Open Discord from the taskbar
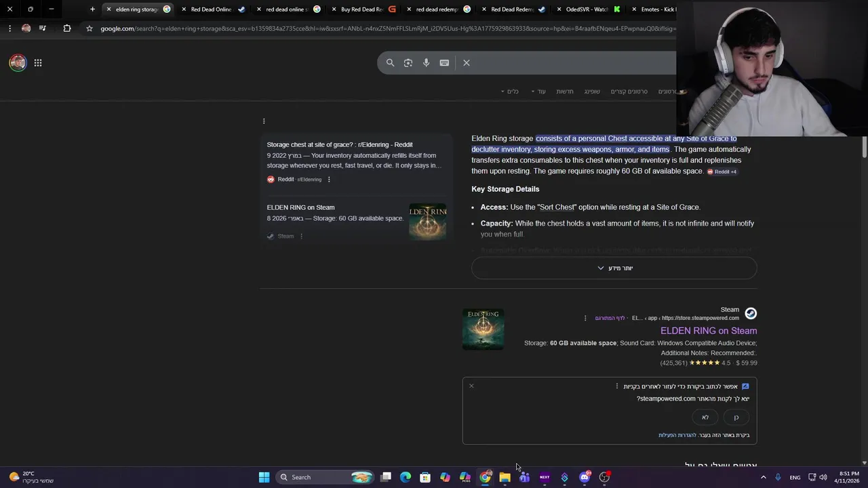 [585, 477]
